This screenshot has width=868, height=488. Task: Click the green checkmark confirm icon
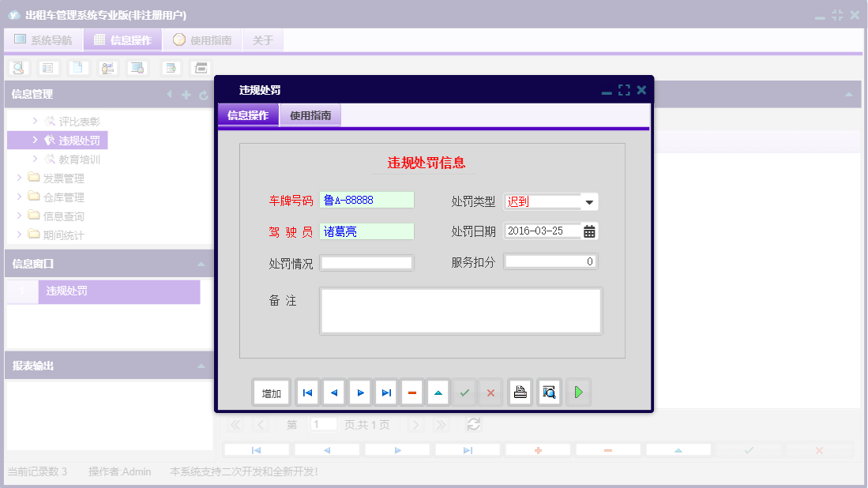pyautogui.click(x=464, y=392)
